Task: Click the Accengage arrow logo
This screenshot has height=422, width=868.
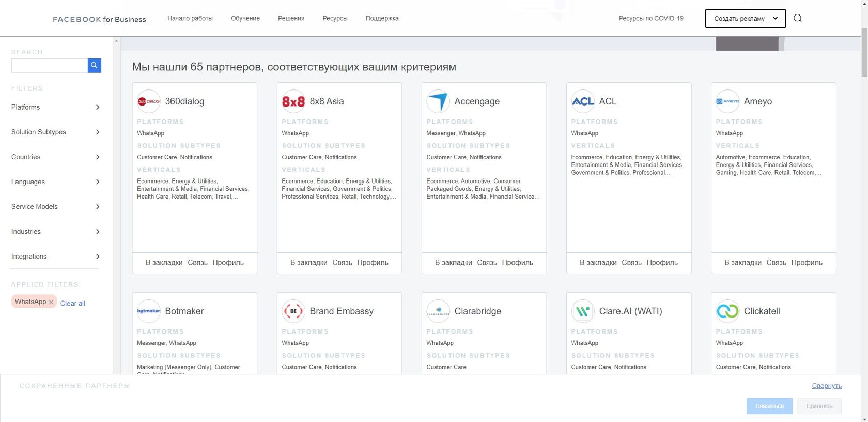Action: (x=438, y=101)
